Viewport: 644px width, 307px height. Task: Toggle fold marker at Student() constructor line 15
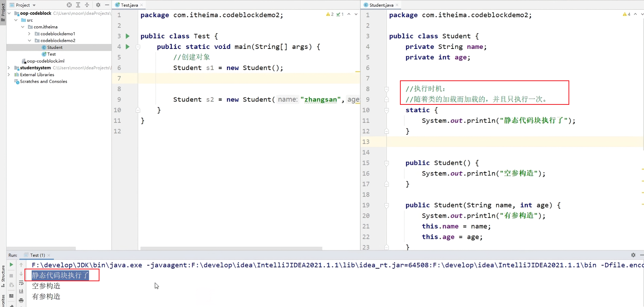pyautogui.click(x=387, y=163)
